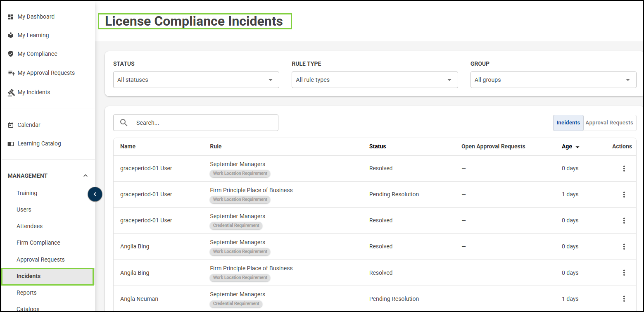Click Firm Principle Place of Business for graceperiod-01 User

(251, 190)
